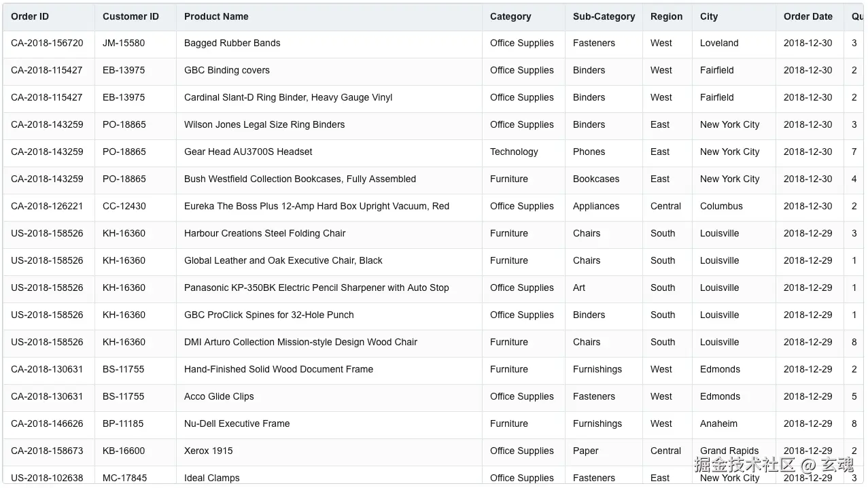Click customer ID CC-12430

click(x=124, y=206)
